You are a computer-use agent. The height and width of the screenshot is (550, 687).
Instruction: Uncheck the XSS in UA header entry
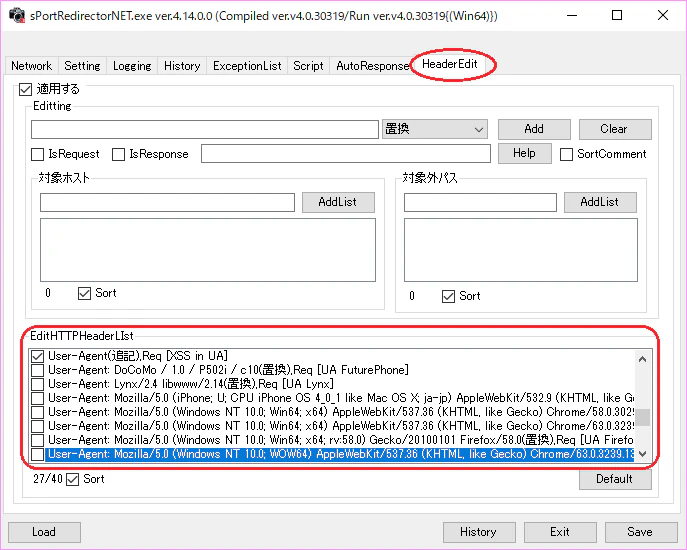tap(38, 356)
